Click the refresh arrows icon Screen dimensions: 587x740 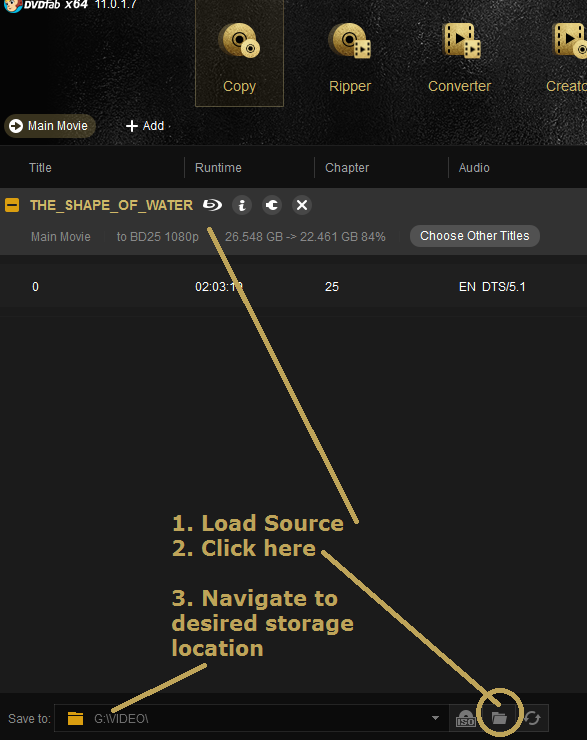[532, 718]
